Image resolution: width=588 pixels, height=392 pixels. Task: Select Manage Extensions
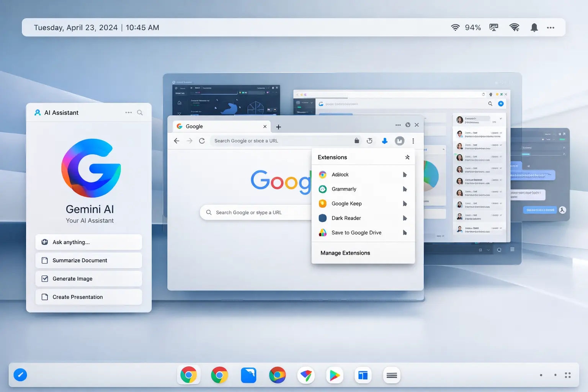[345, 253]
